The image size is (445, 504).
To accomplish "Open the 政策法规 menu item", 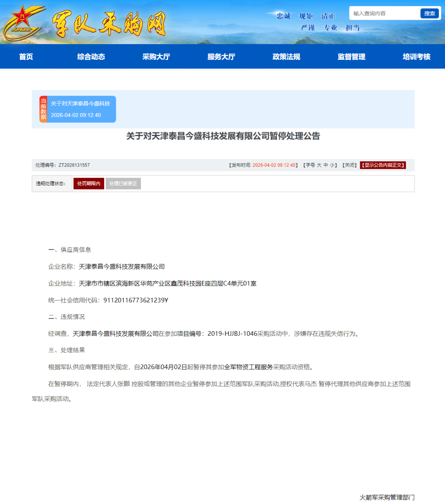I will click(286, 57).
